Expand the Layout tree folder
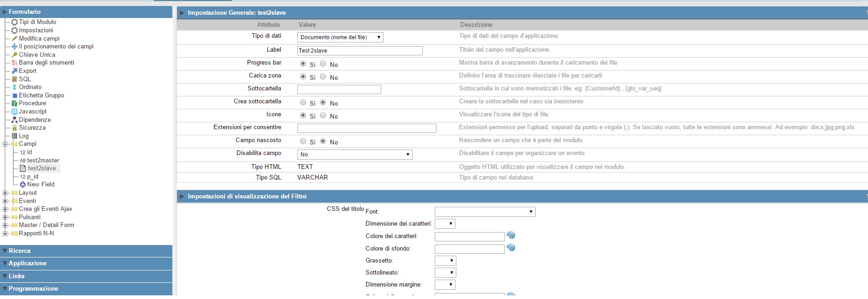This screenshot has width=868, height=299. point(5,193)
